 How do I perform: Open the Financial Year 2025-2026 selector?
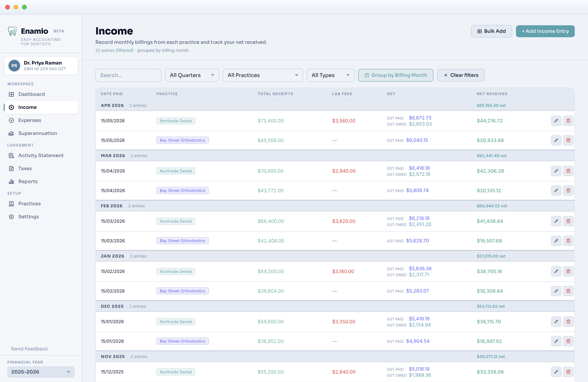(41, 372)
